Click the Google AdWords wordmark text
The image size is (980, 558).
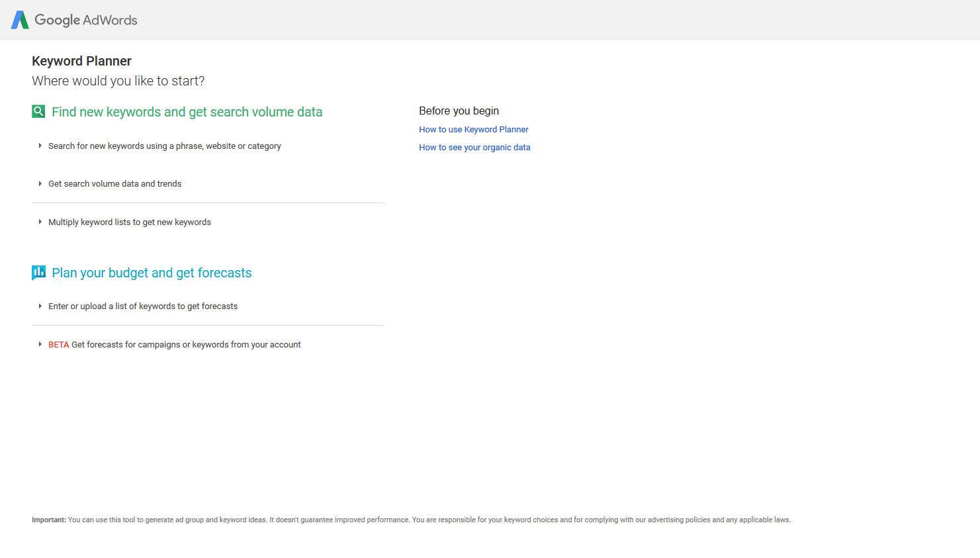point(86,20)
